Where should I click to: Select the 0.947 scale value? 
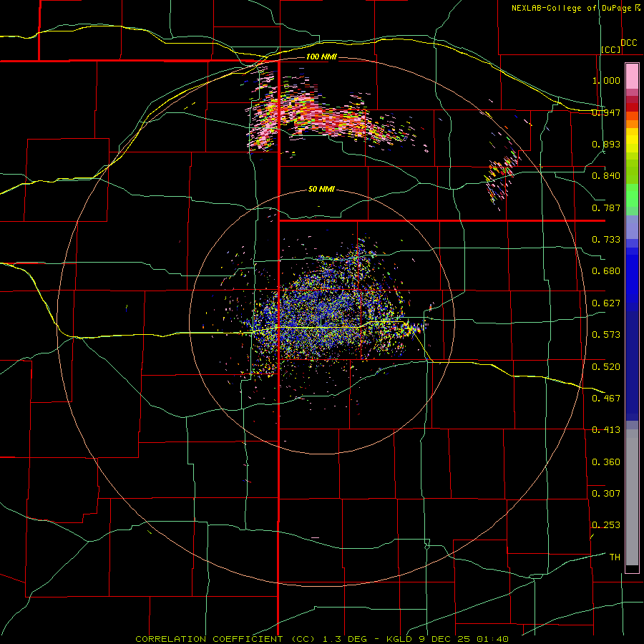[x=606, y=112]
